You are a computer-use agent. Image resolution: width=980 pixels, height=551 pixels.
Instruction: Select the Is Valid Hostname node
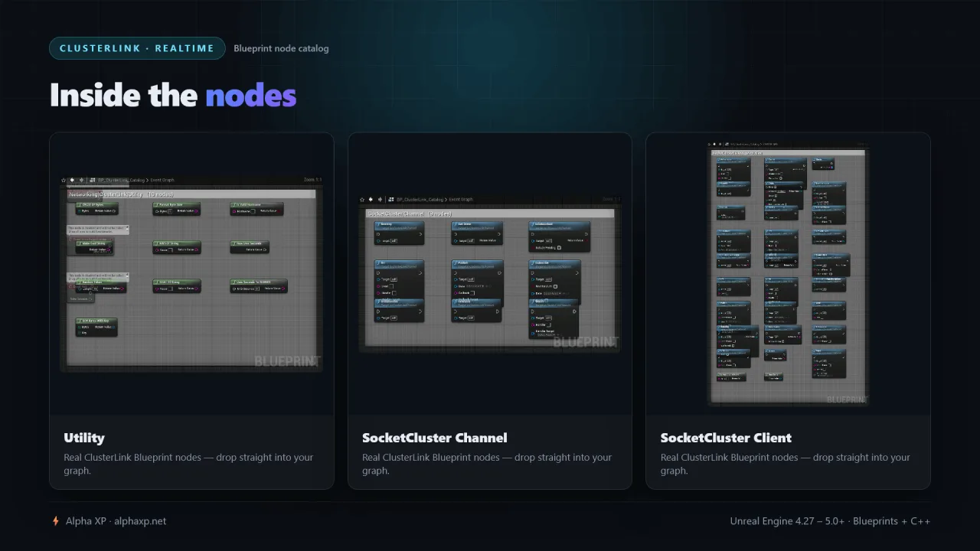click(256, 209)
